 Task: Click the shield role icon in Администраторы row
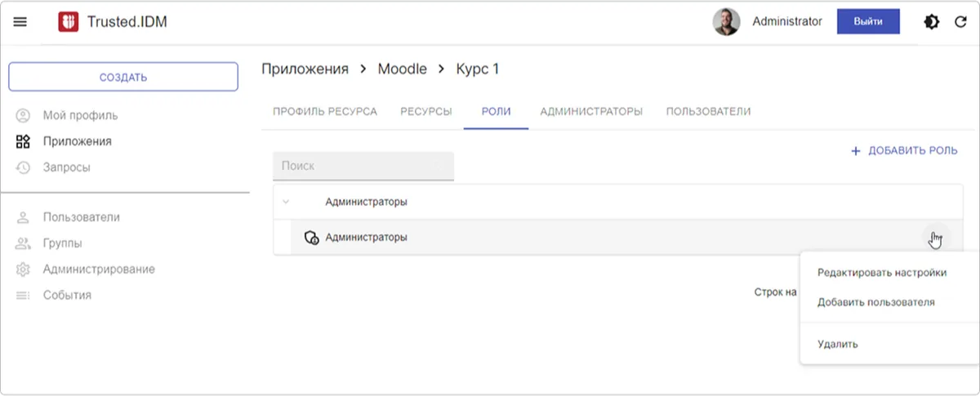311,238
